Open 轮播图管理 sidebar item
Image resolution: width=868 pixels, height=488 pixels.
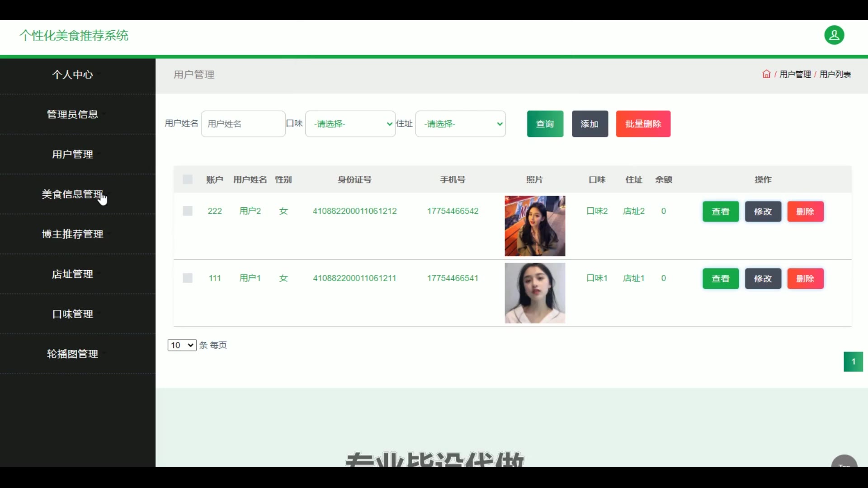72,354
